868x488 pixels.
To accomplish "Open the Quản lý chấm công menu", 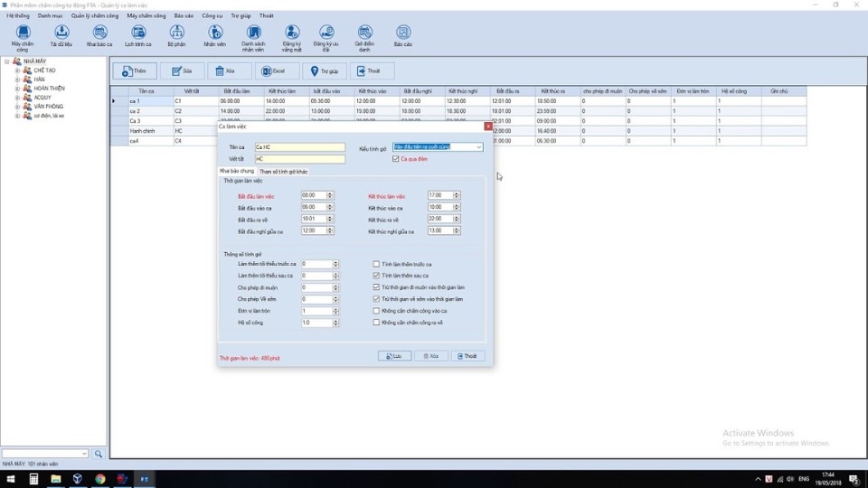I will point(95,15).
